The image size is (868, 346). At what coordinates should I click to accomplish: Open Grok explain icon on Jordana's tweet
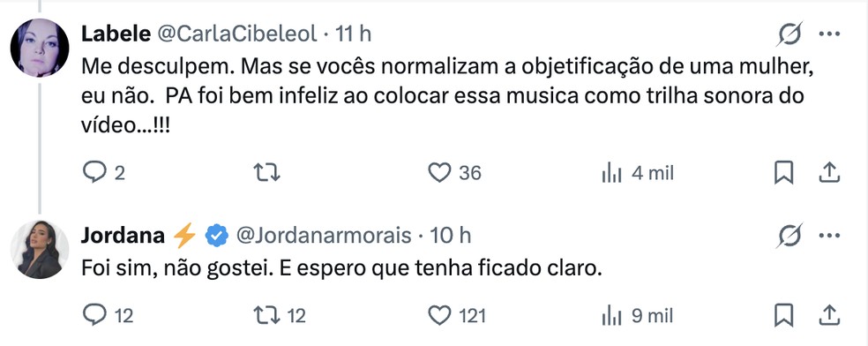(x=789, y=237)
